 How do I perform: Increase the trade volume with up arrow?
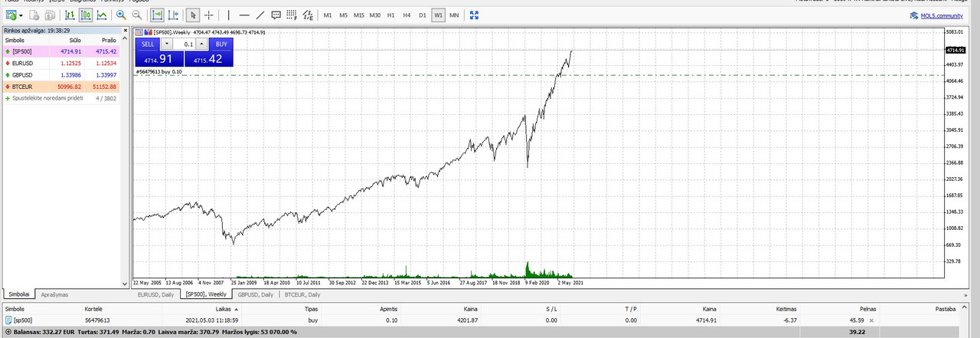[x=201, y=44]
